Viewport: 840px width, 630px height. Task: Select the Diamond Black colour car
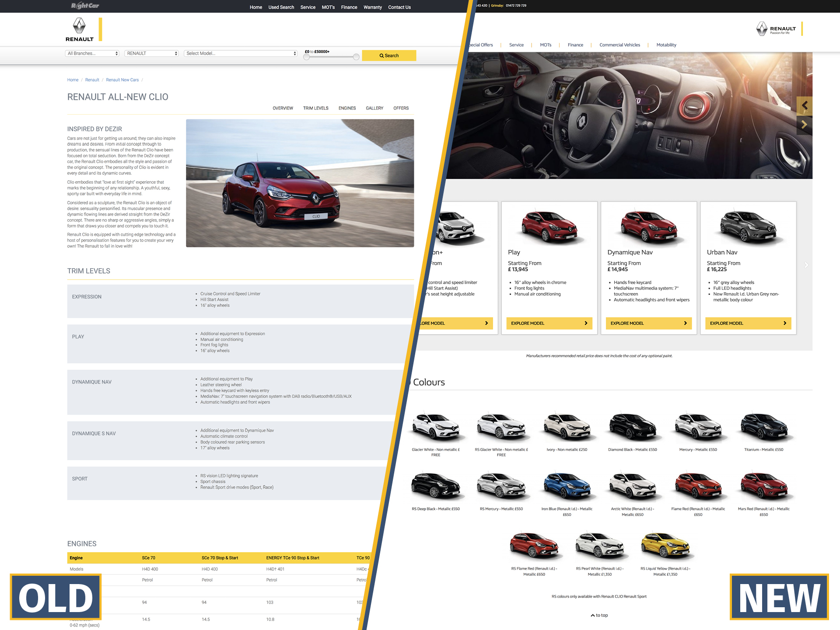click(633, 426)
